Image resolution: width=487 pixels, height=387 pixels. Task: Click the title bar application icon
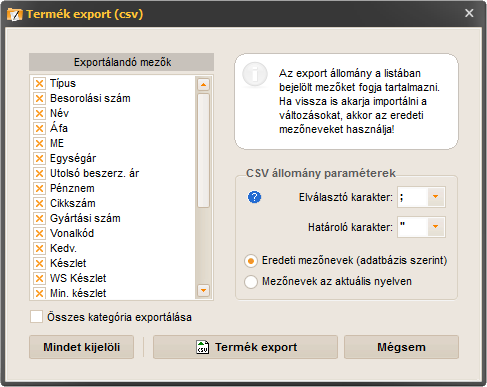pos(14,14)
